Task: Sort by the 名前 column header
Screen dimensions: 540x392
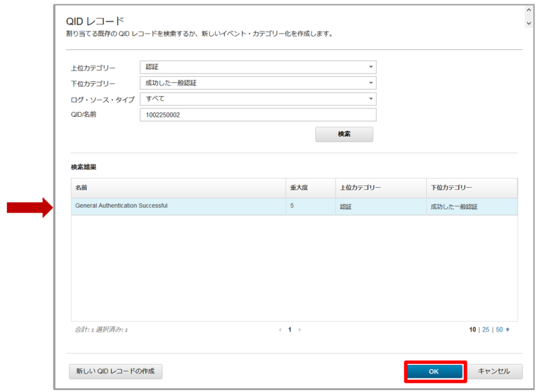Action: (x=179, y=188)
